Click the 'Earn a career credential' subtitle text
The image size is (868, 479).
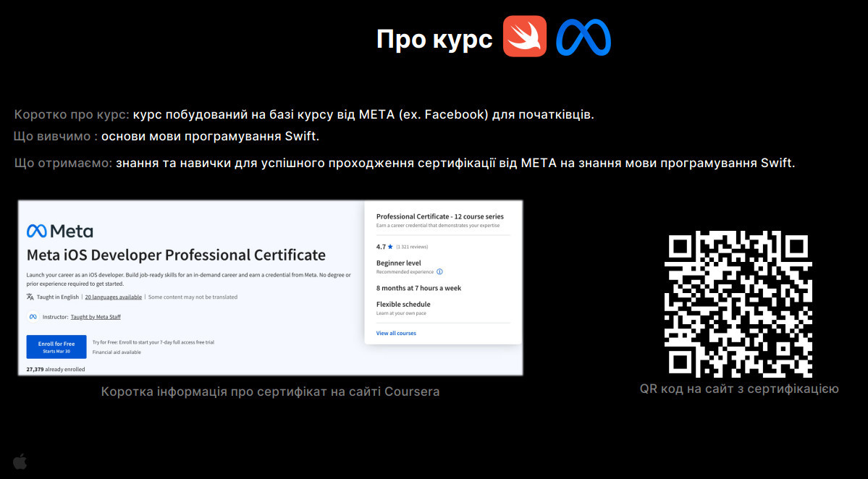[438, 225]
